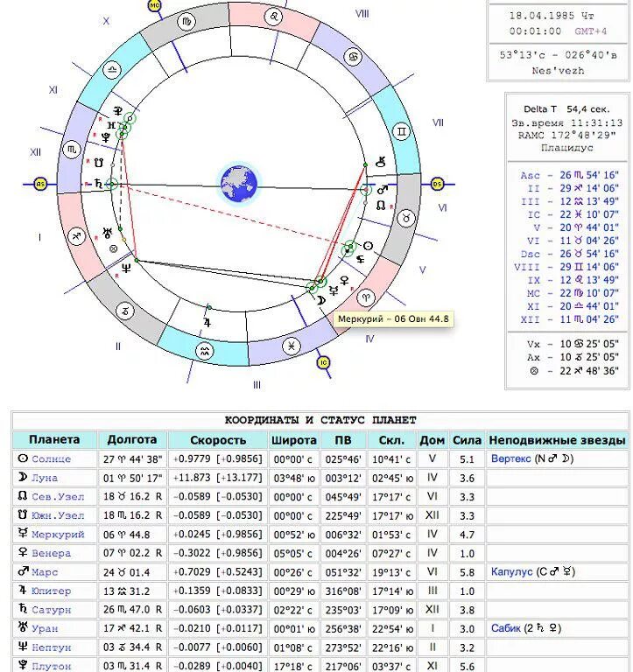This screenshot has height=672, width=633.
Task: Click the Mars symbol in the Марс table row
Action: pyautogui.click(x=23, y=571)
